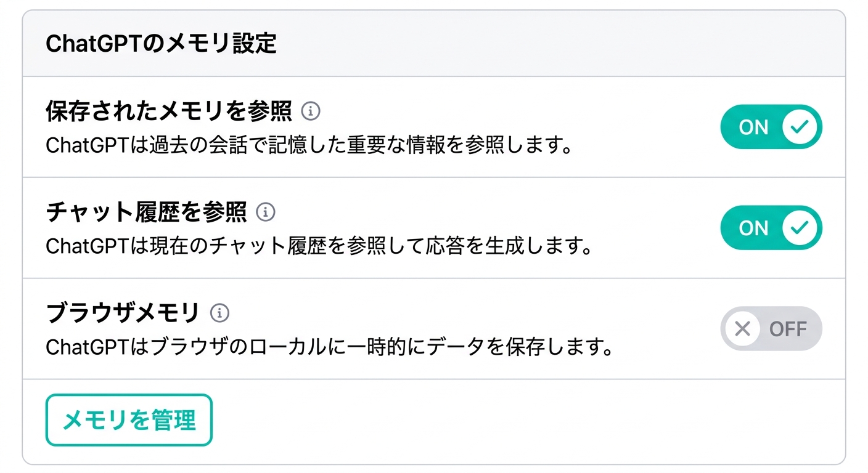
Task: Click the description about 現在のチャット履歴を参照して応答
Action: coord(319,246)
